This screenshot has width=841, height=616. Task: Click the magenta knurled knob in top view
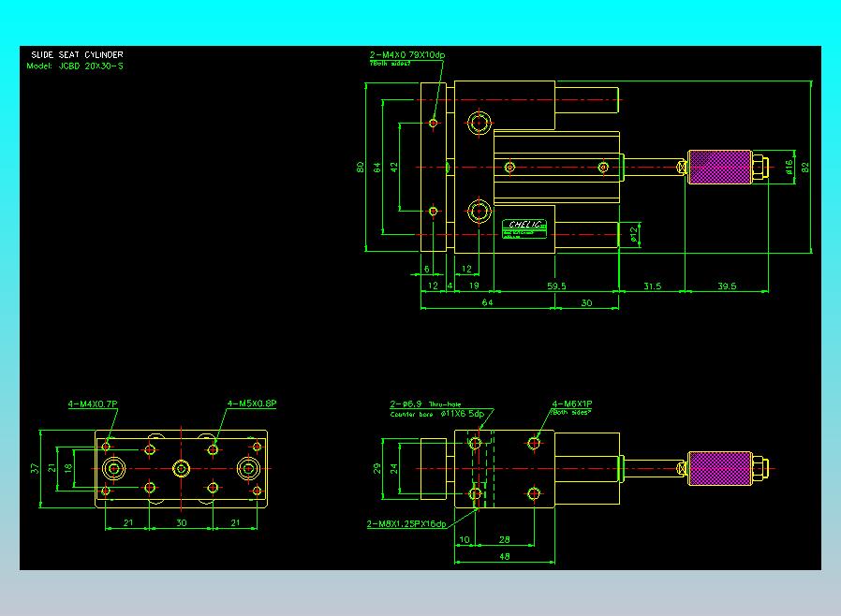point(719,168)
